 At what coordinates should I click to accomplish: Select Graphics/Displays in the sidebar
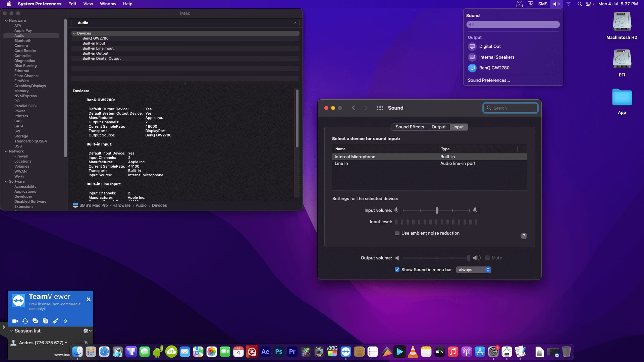[x=30, y=86]
